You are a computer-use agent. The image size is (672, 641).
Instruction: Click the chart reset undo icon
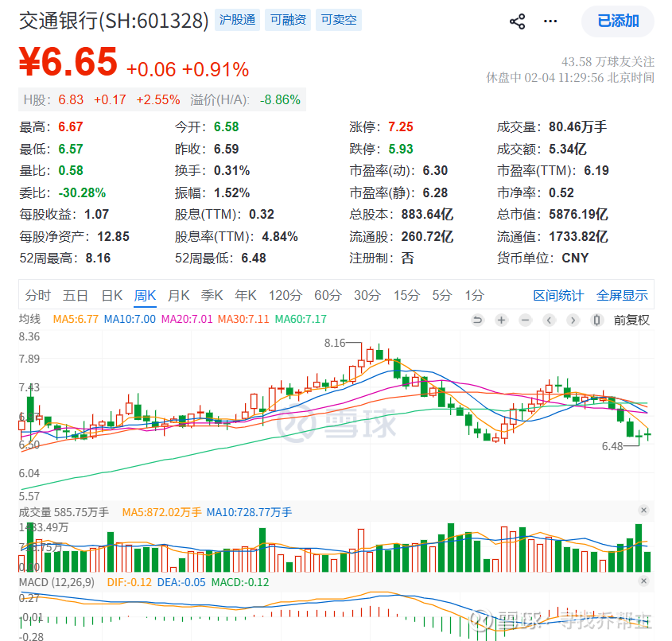point(477,320)
